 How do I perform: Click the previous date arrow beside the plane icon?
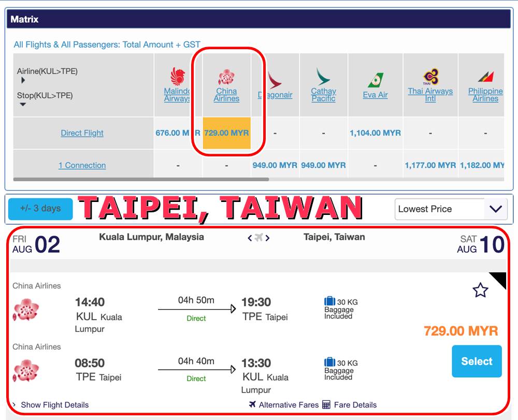click(x=250, y=238)
